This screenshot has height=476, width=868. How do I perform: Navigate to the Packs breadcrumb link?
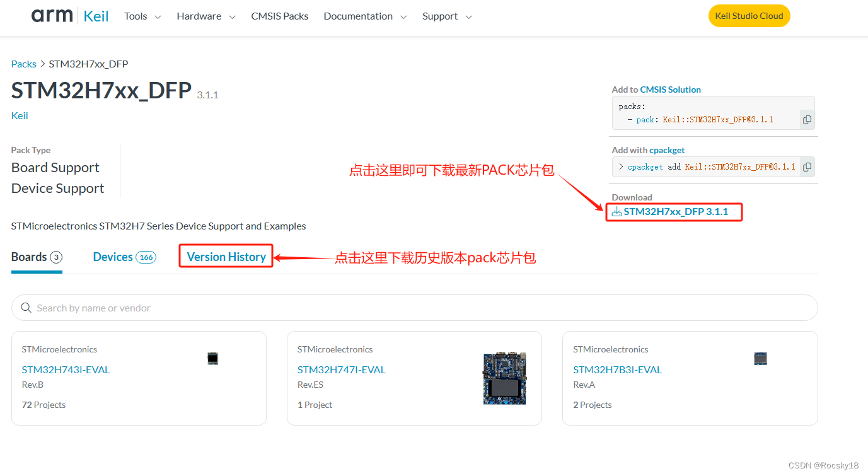coord(23,64)
